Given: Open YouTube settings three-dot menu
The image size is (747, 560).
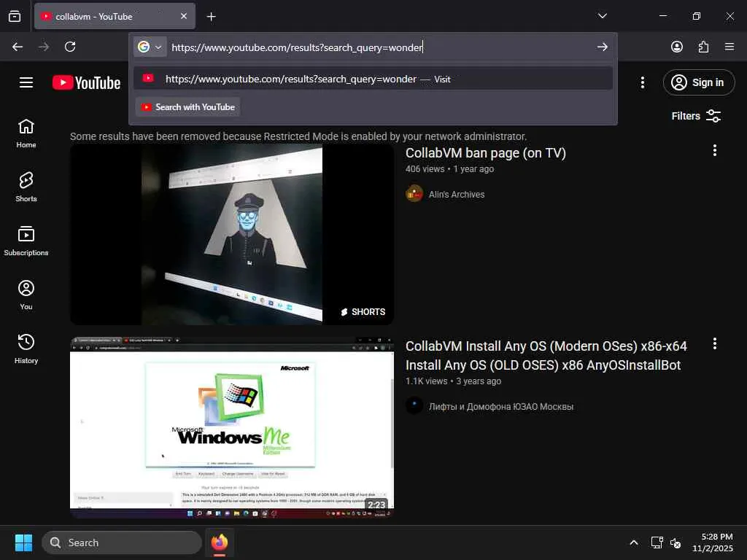Looking at the screenshot, I should click(x=642, y=83).
